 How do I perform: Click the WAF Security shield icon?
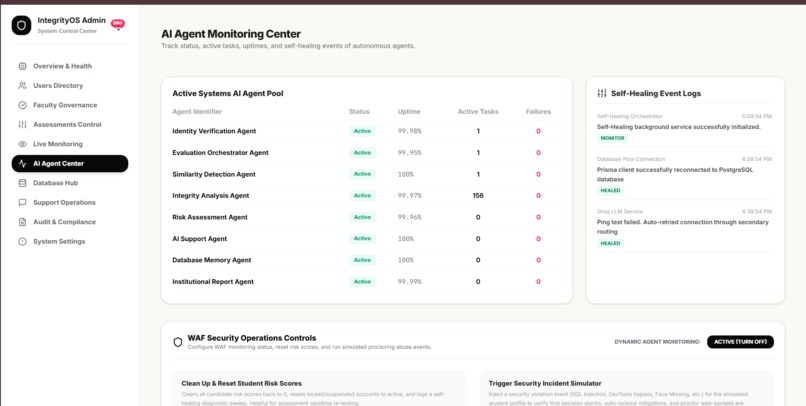(x=178, y=342)
